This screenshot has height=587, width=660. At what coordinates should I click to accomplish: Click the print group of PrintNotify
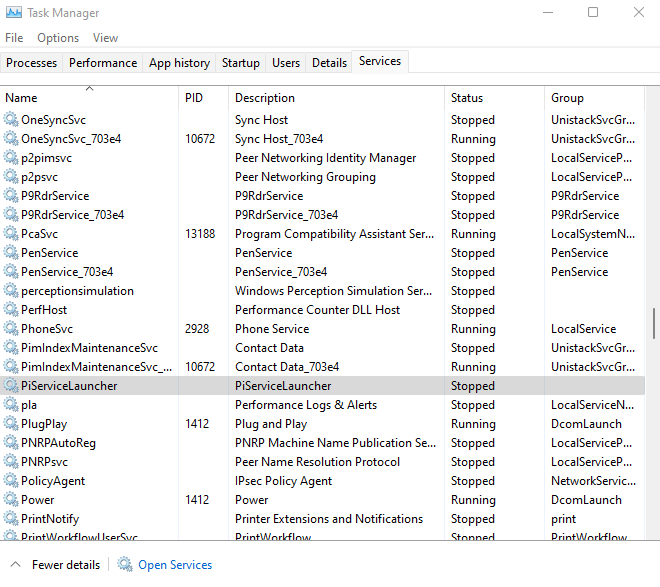pos(563,519)
